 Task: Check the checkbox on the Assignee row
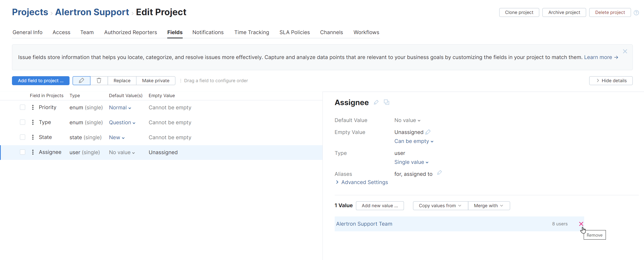pos(22,152)
